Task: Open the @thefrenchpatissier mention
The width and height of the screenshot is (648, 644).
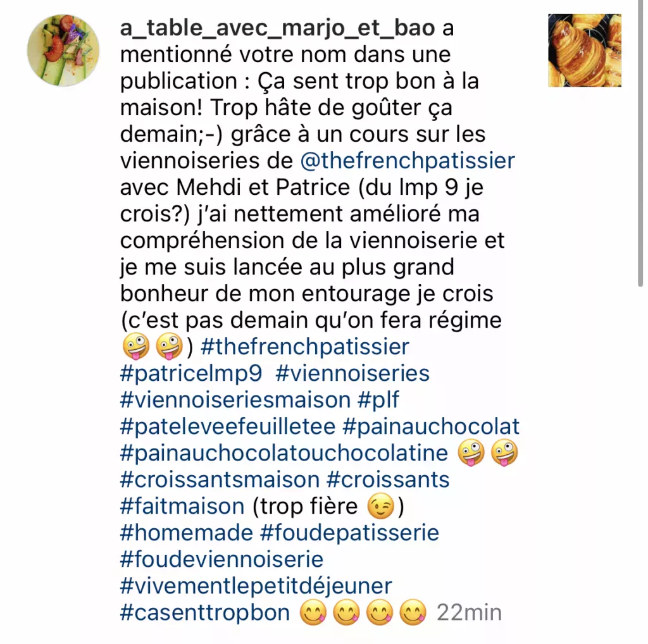Action: [x=408, y=161]
